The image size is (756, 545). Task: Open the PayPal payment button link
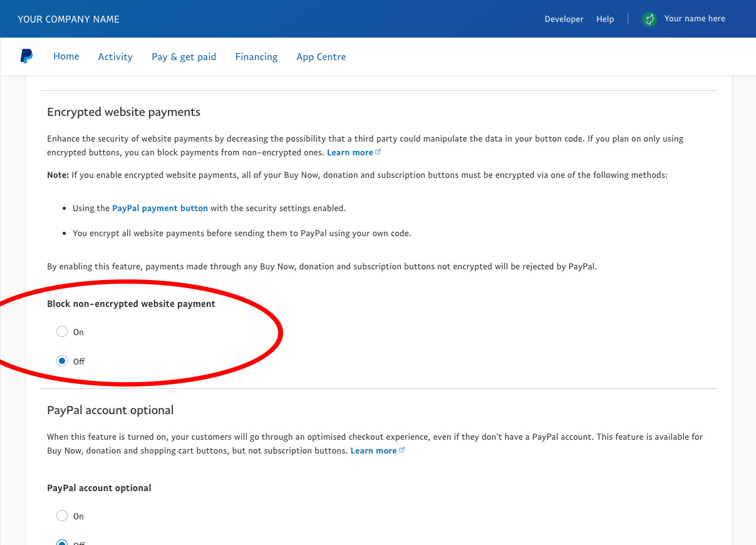click(160, 208)
